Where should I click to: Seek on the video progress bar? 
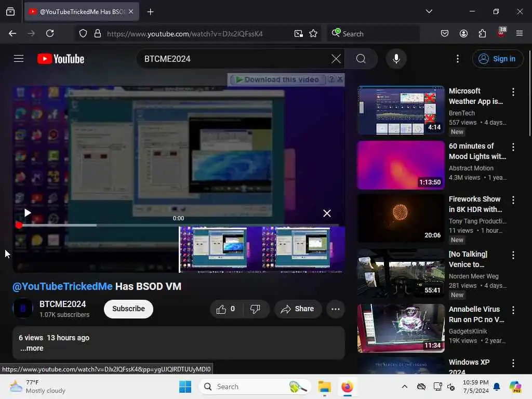[x=178, y=225]
